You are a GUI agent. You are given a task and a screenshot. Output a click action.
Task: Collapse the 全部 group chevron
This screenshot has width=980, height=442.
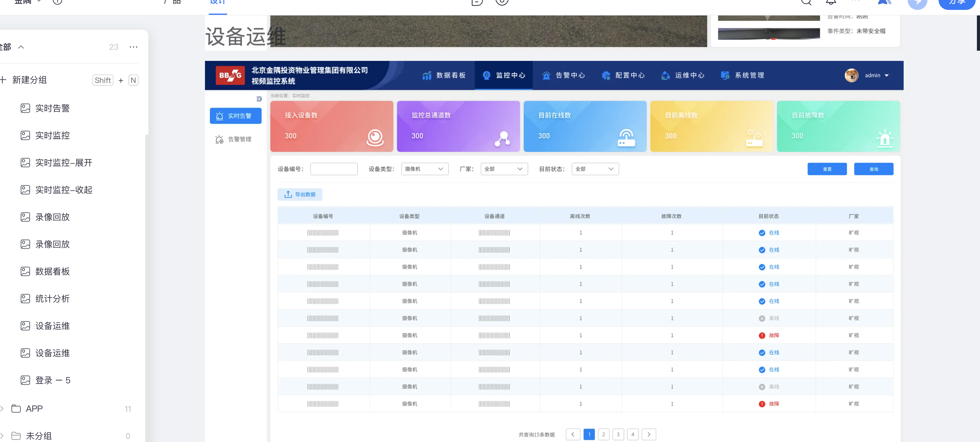[21, 47]
